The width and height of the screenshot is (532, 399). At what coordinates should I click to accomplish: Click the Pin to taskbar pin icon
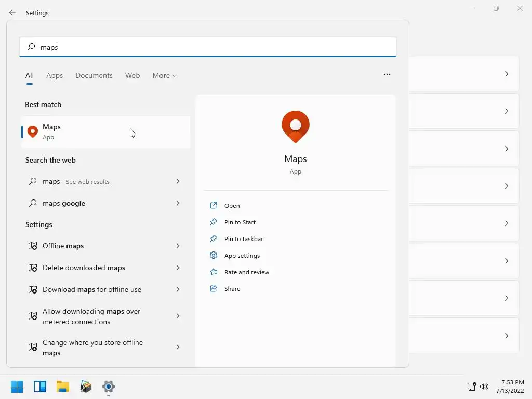214,238
